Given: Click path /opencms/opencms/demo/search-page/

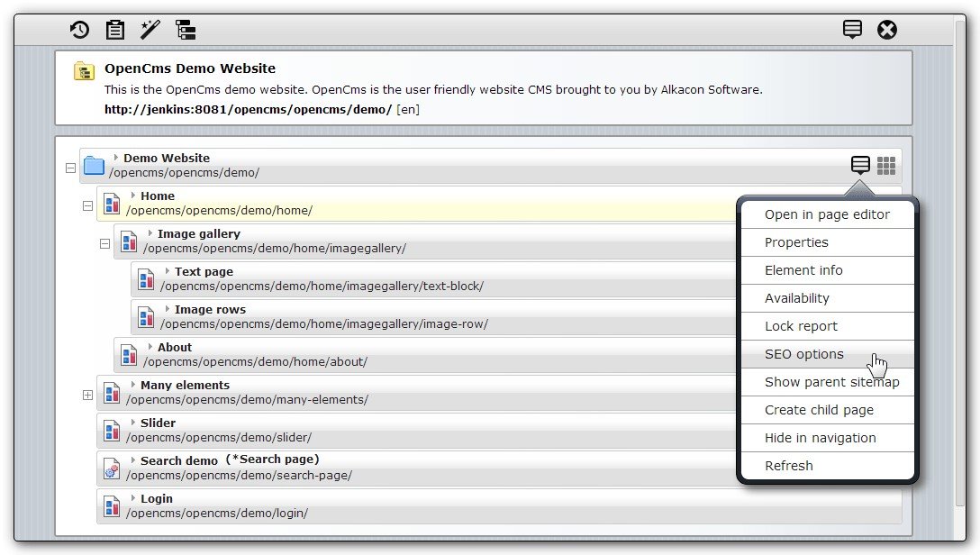Looking at the screenshot, I should click(239, 476).
